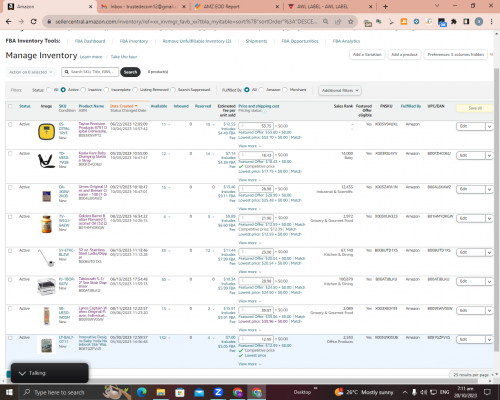Viewport: 500px width, 400px height.
Task: Open Learn more link beside Manage Inventory
Action: click(91, 57)
